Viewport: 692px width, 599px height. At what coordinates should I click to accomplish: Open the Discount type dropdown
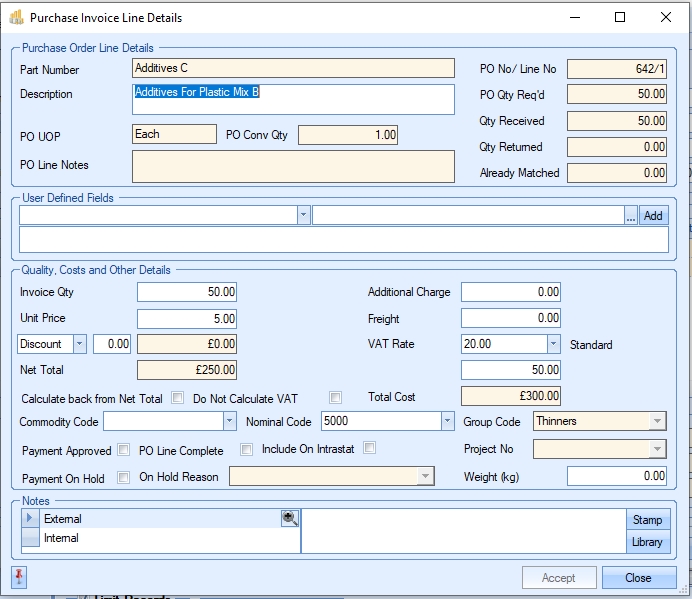(x=80, y=344)
